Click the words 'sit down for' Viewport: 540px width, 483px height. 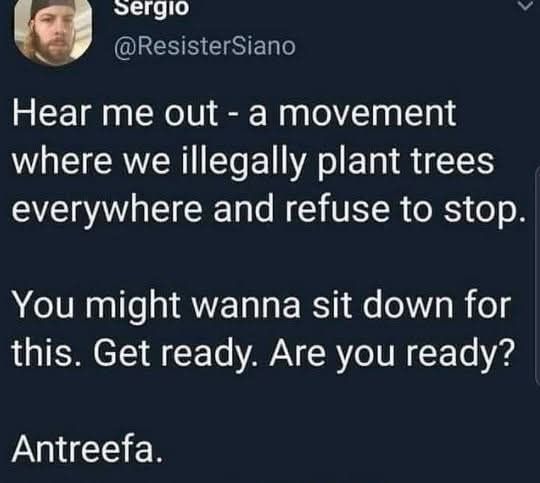(x=411, y=305)
